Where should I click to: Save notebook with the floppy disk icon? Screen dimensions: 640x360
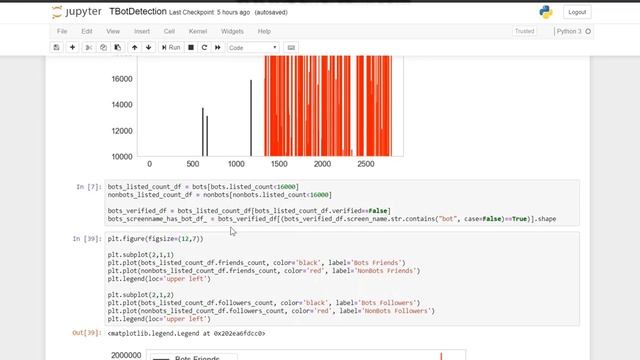point(56,47)
